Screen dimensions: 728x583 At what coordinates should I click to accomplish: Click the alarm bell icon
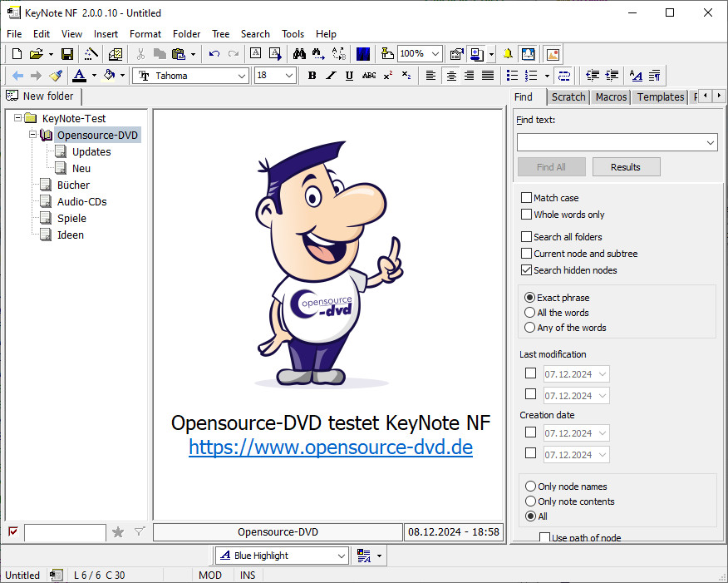click(x=508, y=54)
